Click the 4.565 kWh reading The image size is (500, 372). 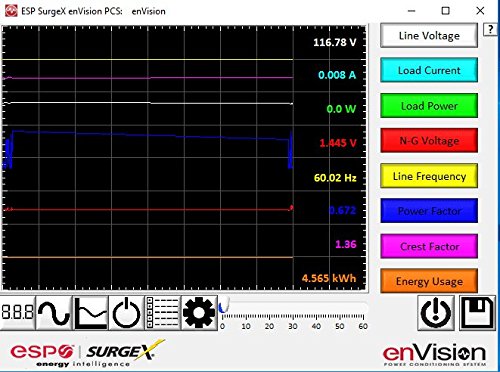[329, 278]
